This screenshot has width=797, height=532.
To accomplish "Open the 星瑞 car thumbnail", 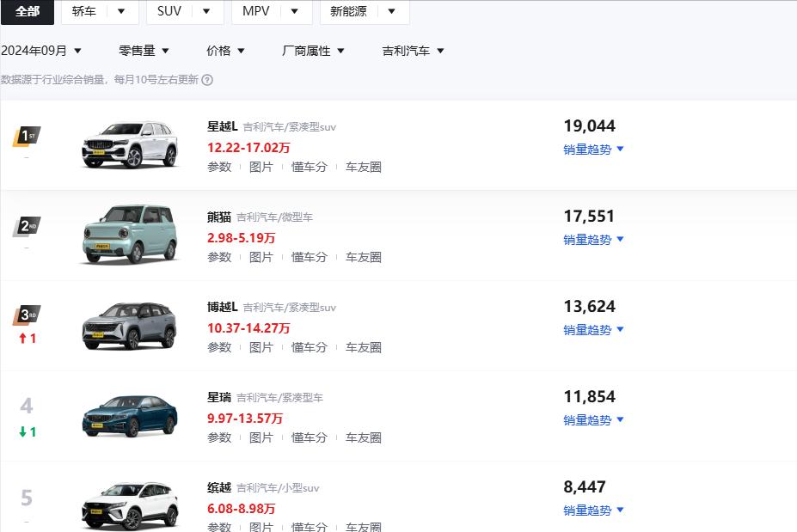I will 130,416.
